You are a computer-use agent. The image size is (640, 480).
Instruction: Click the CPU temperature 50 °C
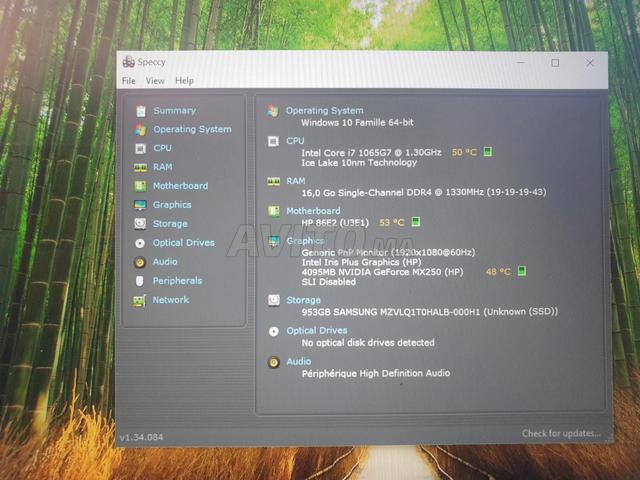click(x=464, y=152)
